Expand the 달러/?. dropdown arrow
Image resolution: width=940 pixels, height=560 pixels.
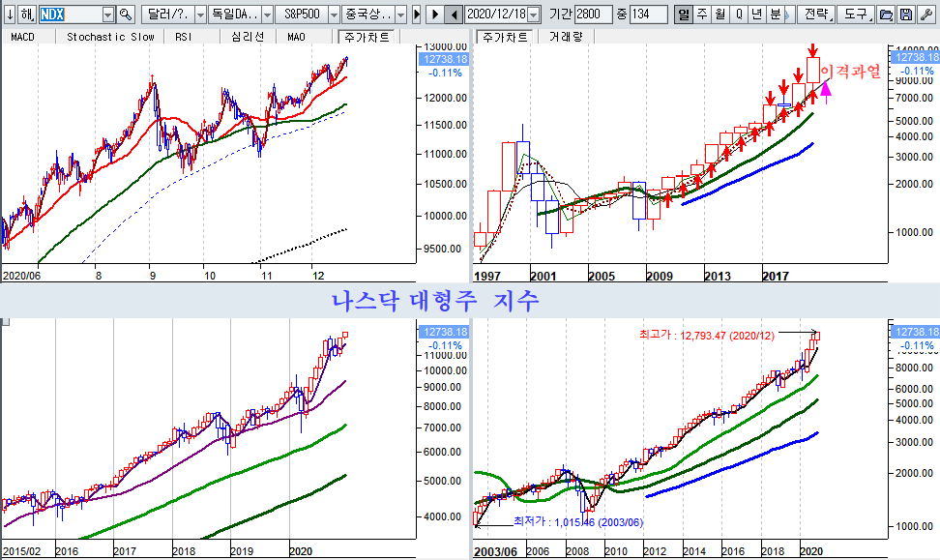[x=200, y=15]
